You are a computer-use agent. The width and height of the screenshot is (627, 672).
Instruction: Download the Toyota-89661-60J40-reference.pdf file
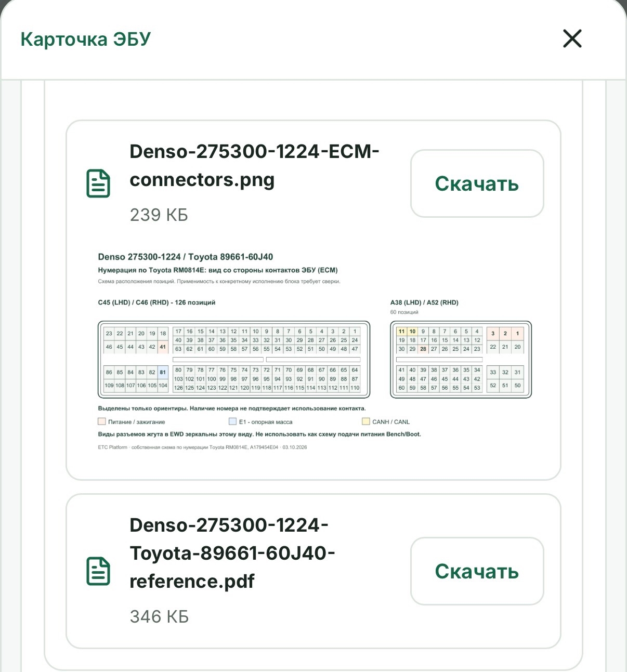[x=477, y=571]
